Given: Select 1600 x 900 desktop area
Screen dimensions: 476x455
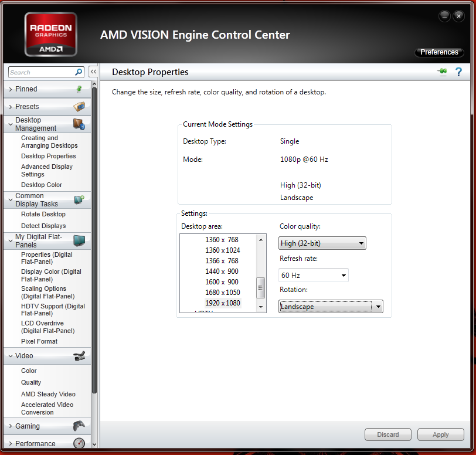Looking at the screenshot, I should [x=222, y=281].
